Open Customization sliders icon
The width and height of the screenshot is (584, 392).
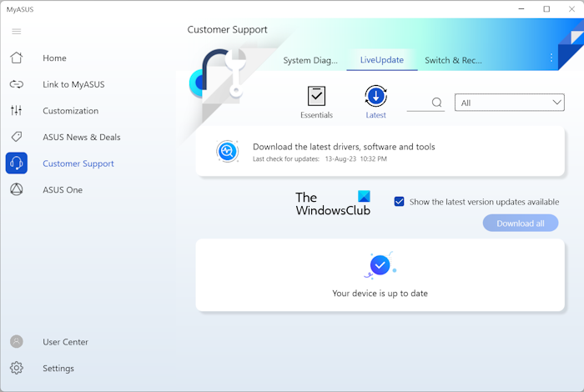point(17,111)
